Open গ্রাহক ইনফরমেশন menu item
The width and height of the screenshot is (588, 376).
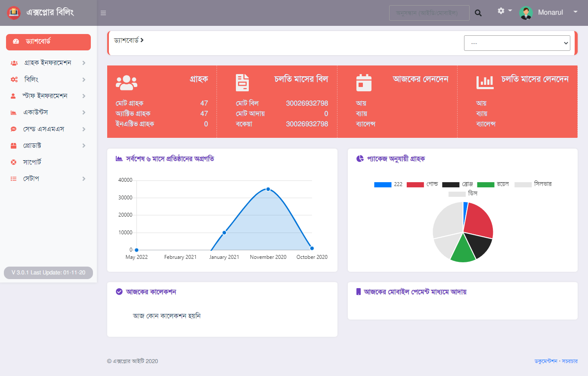48,63
